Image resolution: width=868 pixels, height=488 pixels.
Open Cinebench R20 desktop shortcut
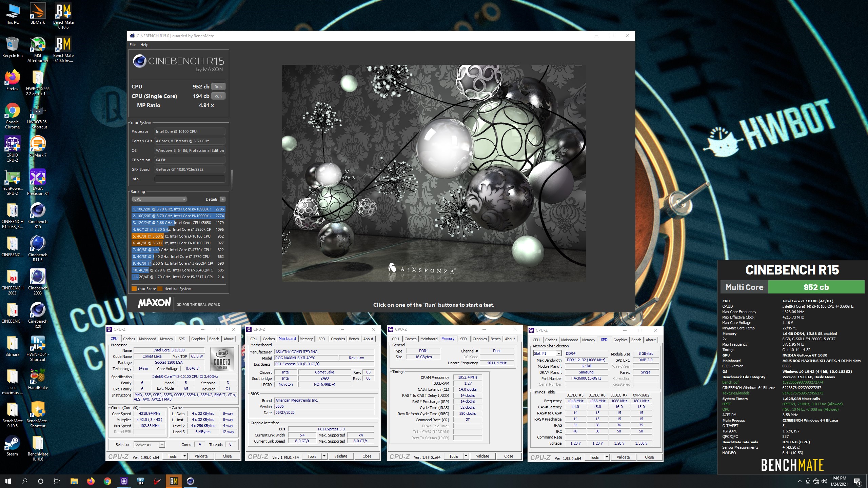pyautogui.click(x=38, y=315)
